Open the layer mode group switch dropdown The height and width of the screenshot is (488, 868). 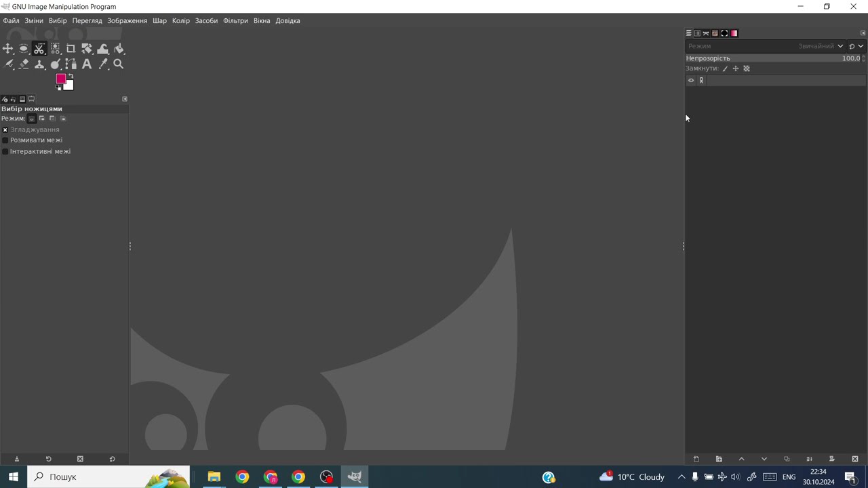pyautogui.click(x=856, y=46)
